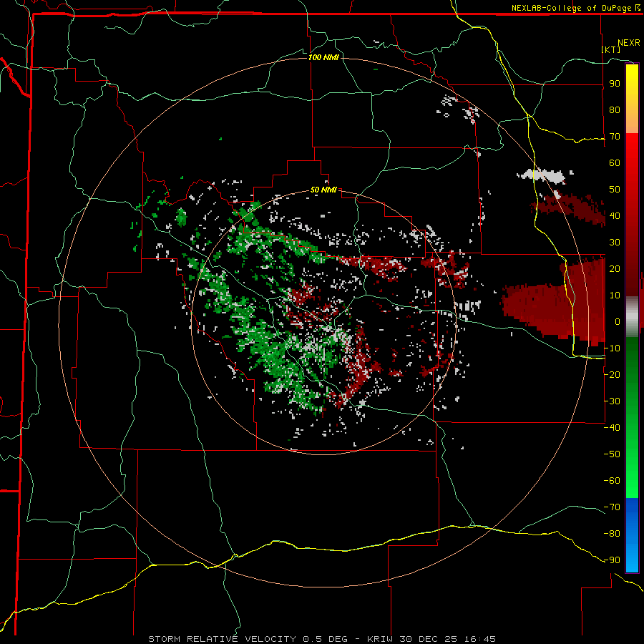644x644 pixels.
Task: Select the positive 70 scale label
Action: [615, 137]
